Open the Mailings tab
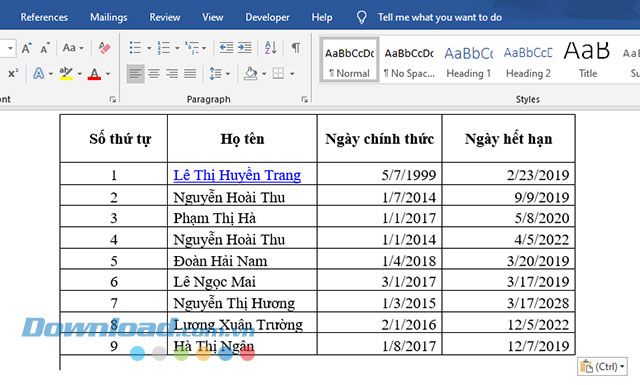This screenshot has height=385, width=640. (x=109, y=17)
